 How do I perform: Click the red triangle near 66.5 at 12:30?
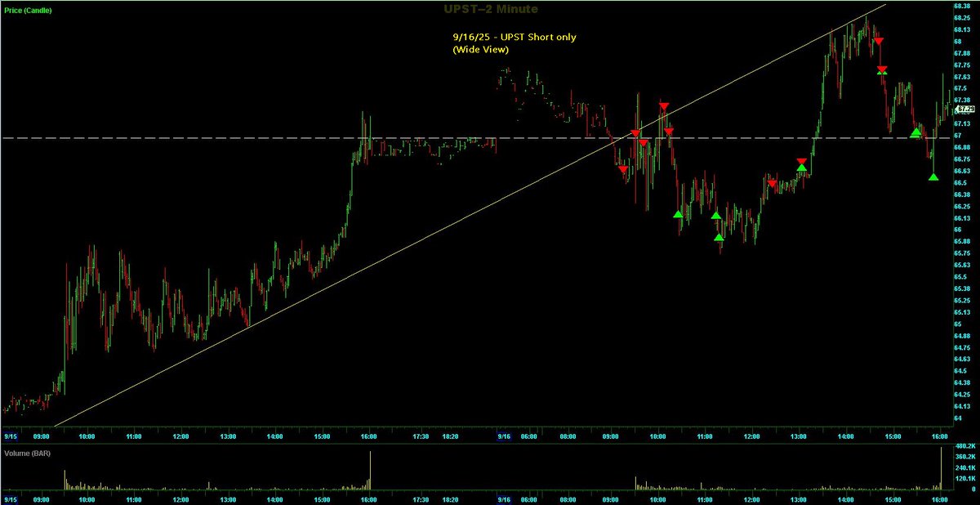click(x=773, y=184)
